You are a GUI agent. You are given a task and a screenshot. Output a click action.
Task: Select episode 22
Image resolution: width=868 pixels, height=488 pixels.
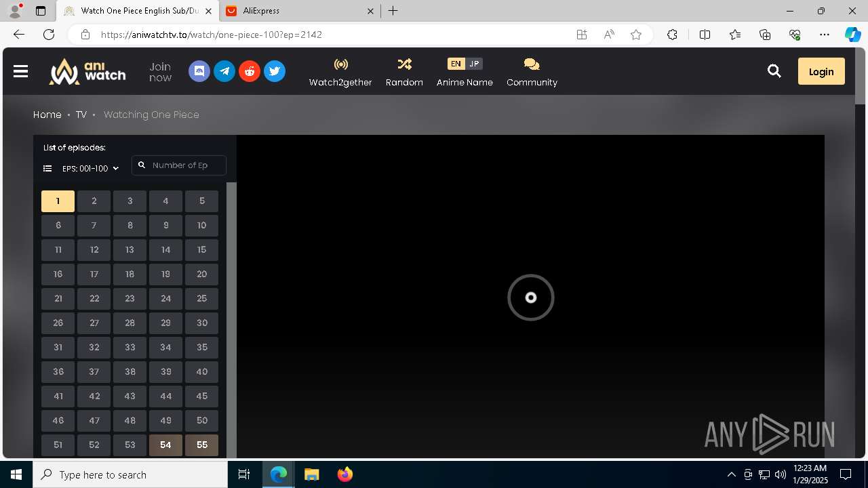tap(94, 298)
